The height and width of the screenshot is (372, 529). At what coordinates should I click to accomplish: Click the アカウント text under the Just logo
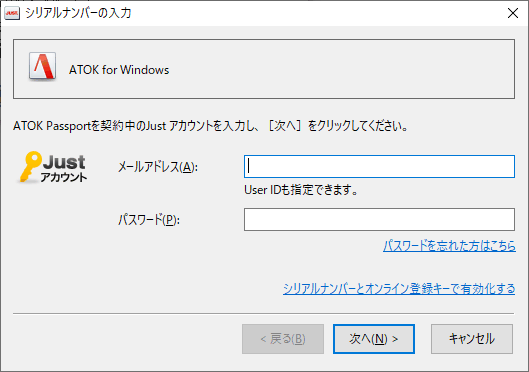tap(64, 177)
